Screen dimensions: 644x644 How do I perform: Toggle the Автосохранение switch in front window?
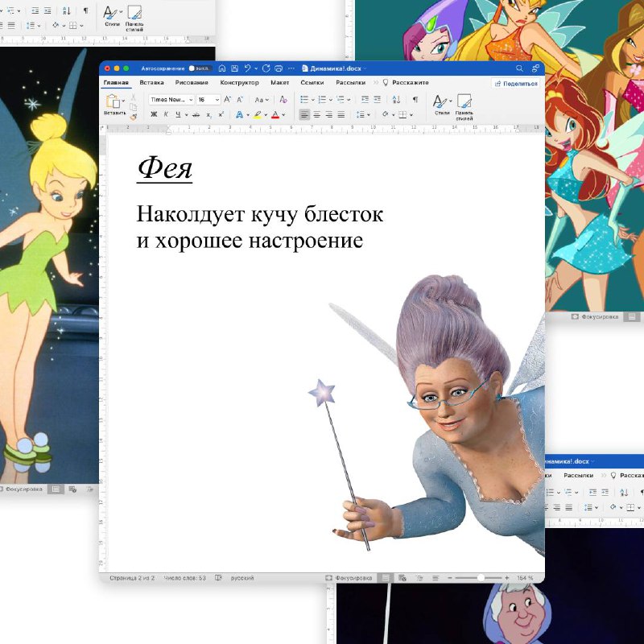pos(199,68)
